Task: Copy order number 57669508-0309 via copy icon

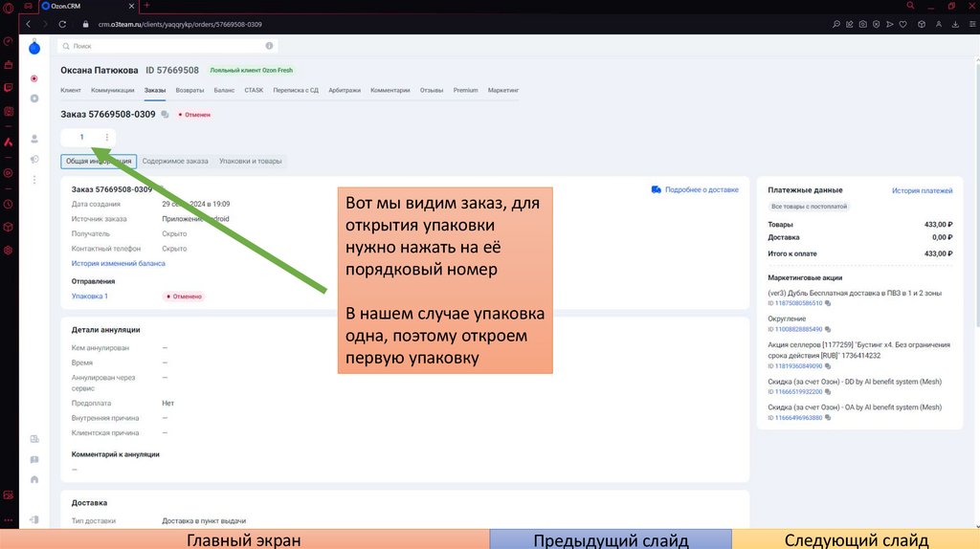Action: click(x=165, y=115)
